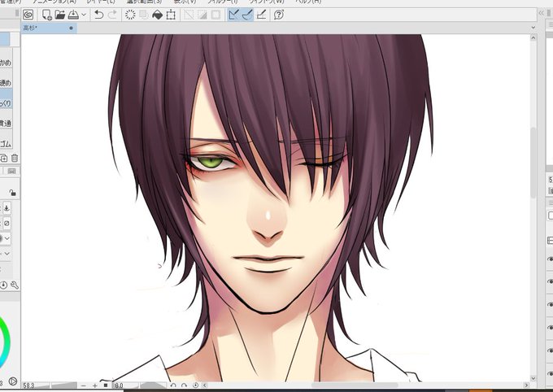The image size is (553, 392).
Task: Open file using folder icon
Action: [x=60, y=15]
